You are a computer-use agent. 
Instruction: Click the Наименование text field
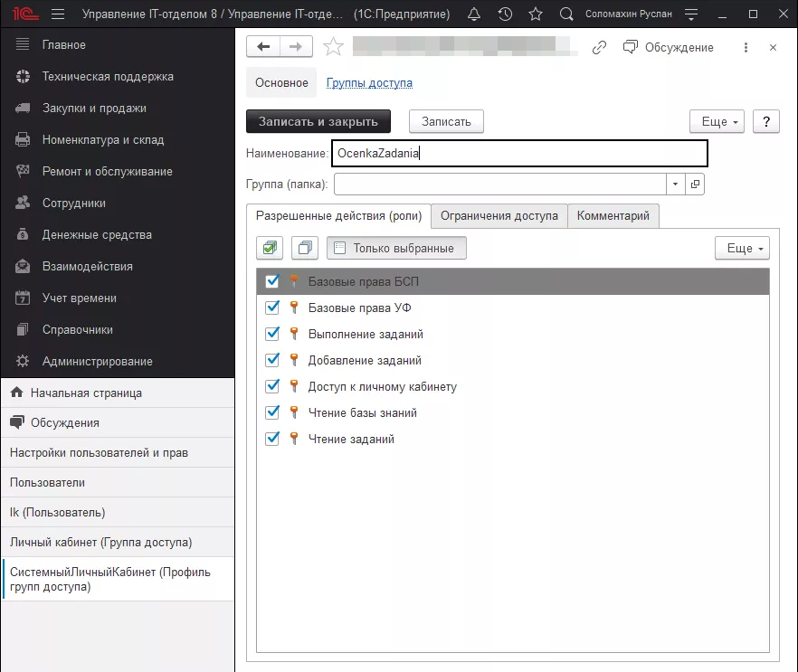518,154
